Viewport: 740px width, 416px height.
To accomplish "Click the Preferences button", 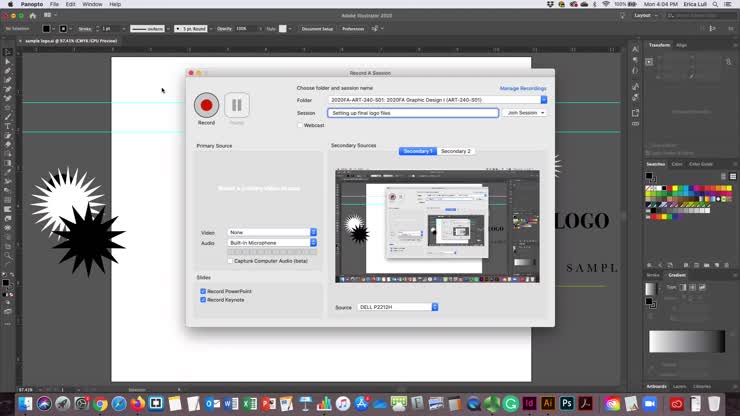I will (353, 29).
